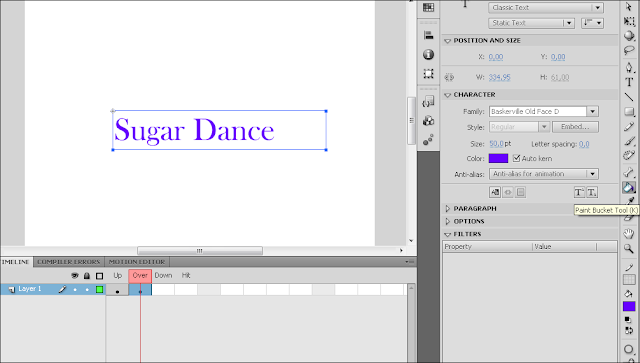Open the Static Text type dropdown
Screen dimensions: 640x363
click(x=531, y=23)
